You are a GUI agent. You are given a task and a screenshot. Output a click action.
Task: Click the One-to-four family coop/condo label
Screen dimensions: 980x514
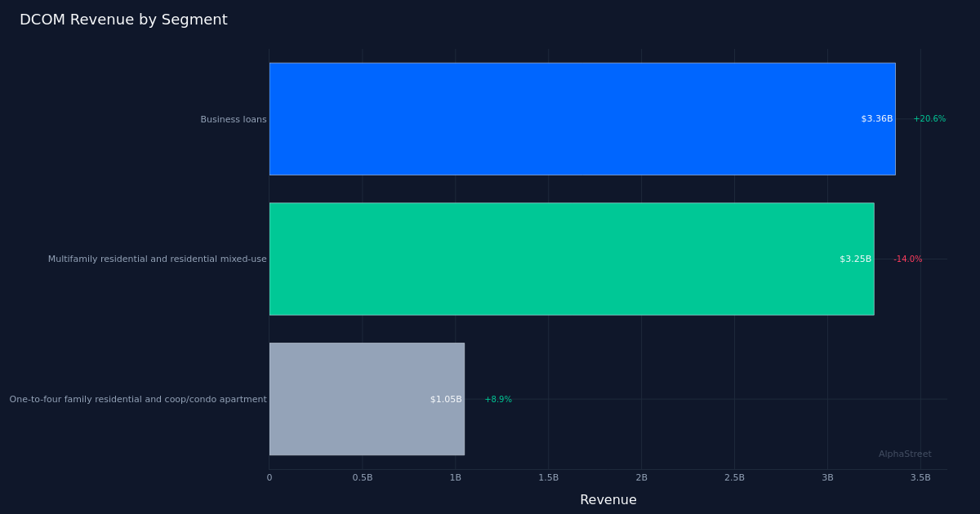point(137,399)
